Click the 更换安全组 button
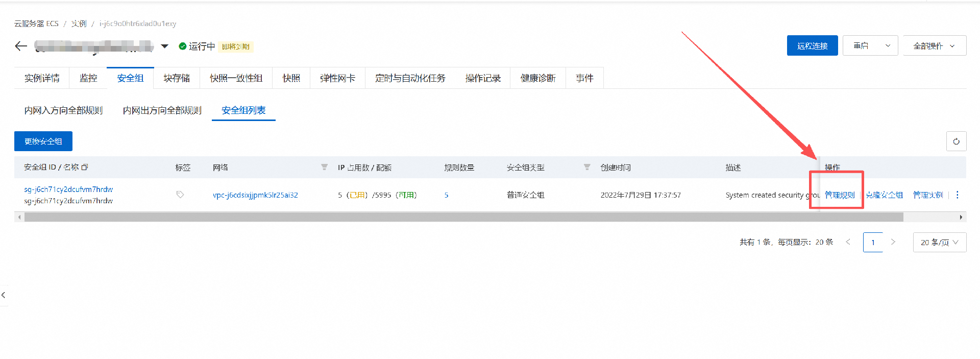Screen dimensions: 980x359 point(43,141)
